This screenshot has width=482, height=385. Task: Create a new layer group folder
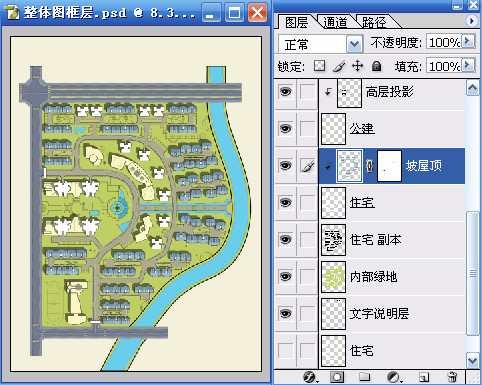(x=365, y=377)
